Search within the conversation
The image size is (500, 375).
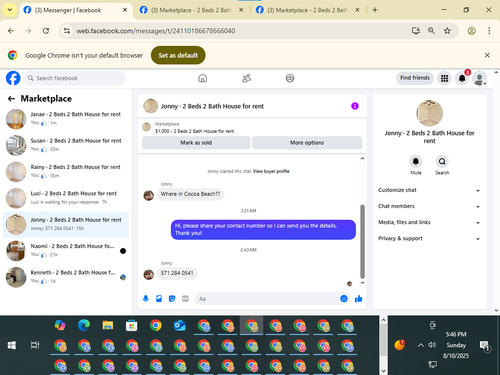(x=442, y=162)
